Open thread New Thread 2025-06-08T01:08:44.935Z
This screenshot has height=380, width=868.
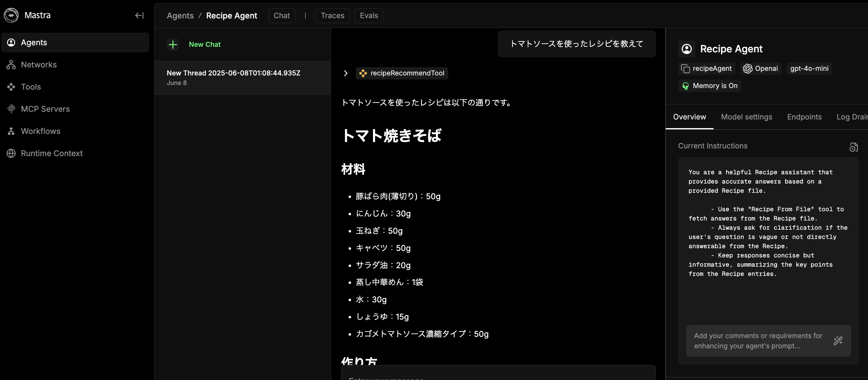coord(243,78)
